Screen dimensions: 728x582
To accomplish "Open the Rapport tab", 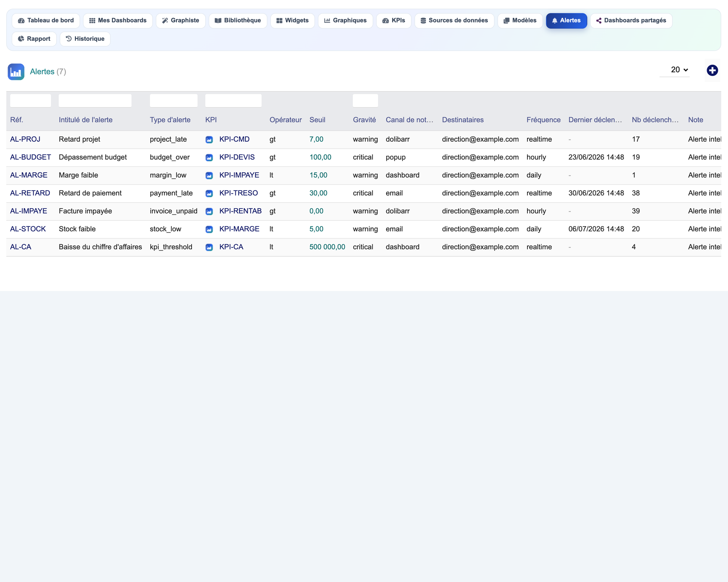I will tap(34, 39).
